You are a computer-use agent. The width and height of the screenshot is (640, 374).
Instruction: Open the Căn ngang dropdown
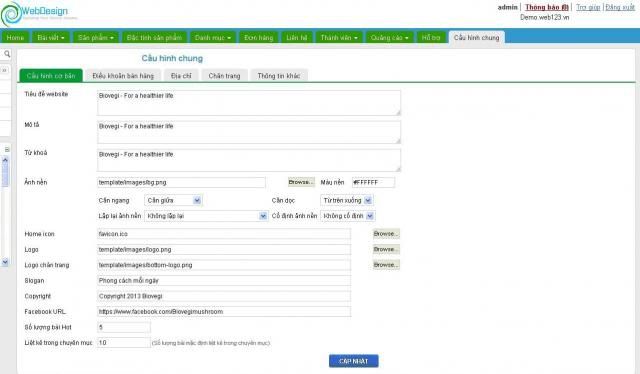click(173, 200)
